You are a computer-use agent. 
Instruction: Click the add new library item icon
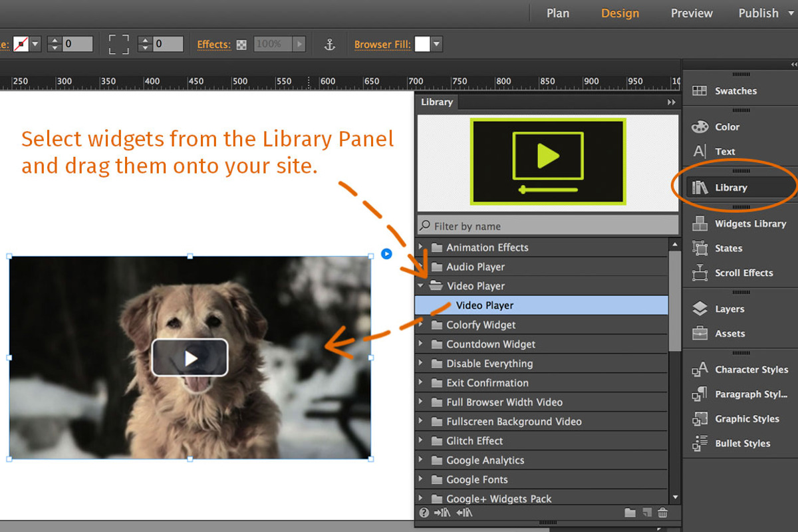click(646, 513)
